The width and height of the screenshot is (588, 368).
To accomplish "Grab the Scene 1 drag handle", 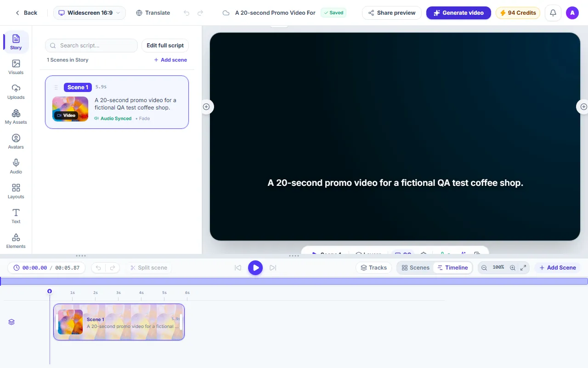I will coord(56,87).
